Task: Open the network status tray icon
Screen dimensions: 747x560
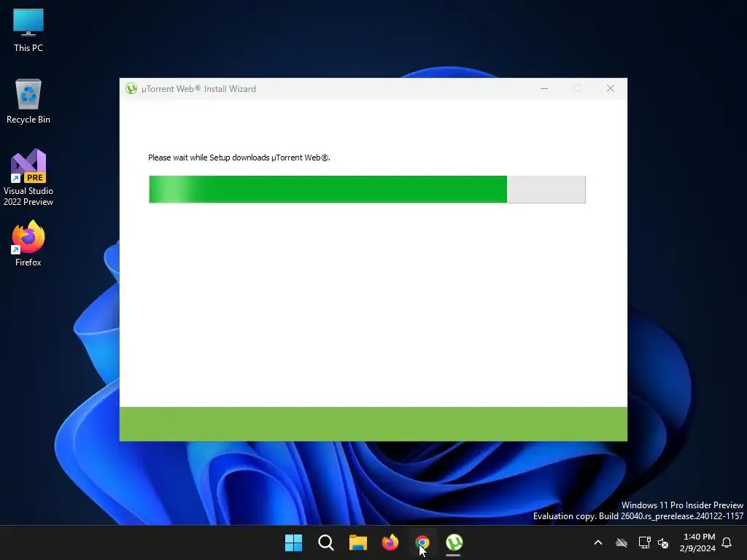Action: 644,542
